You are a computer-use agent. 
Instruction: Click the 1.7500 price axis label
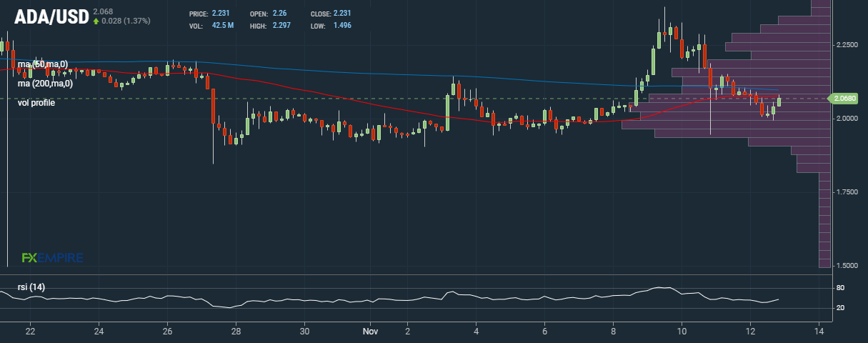846,192
